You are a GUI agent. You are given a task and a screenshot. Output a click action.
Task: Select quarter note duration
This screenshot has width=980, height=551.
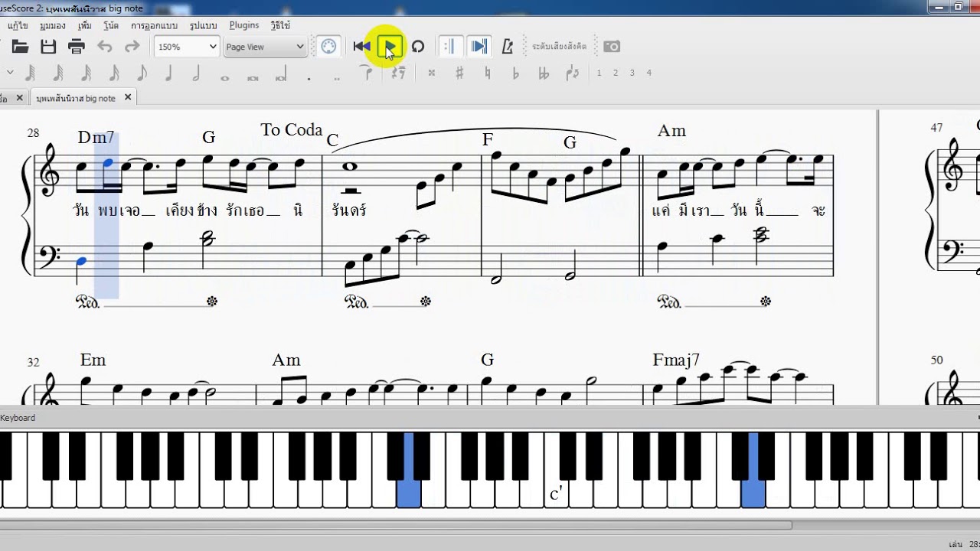click(168, 73)
